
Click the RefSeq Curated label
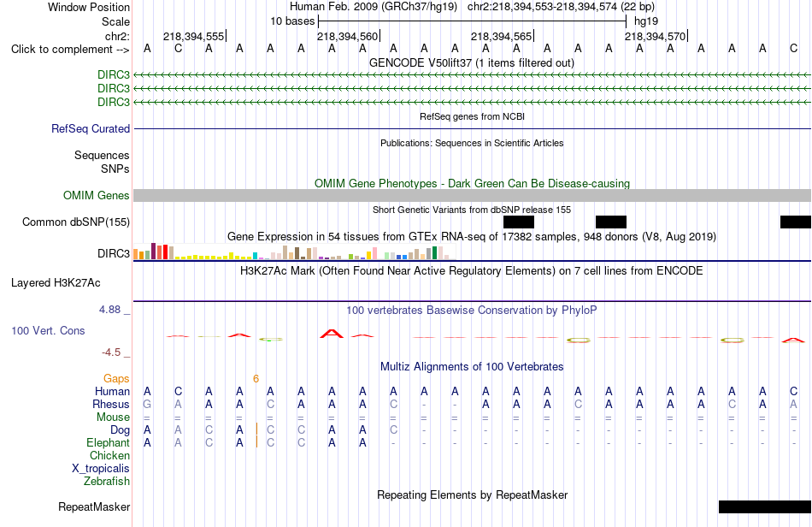pyautogui.click(x=90, y=128)
